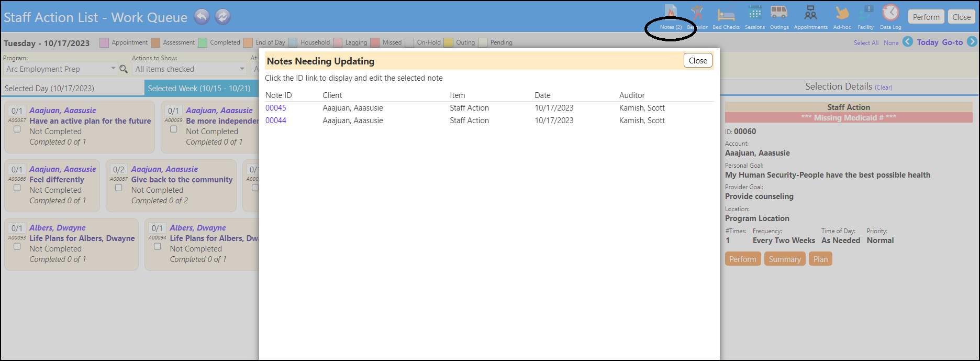The width and height of the screenshot is (980, 361).
Task: Click Albers, Dwayne name on card A00093
Action: pos(58,228)
